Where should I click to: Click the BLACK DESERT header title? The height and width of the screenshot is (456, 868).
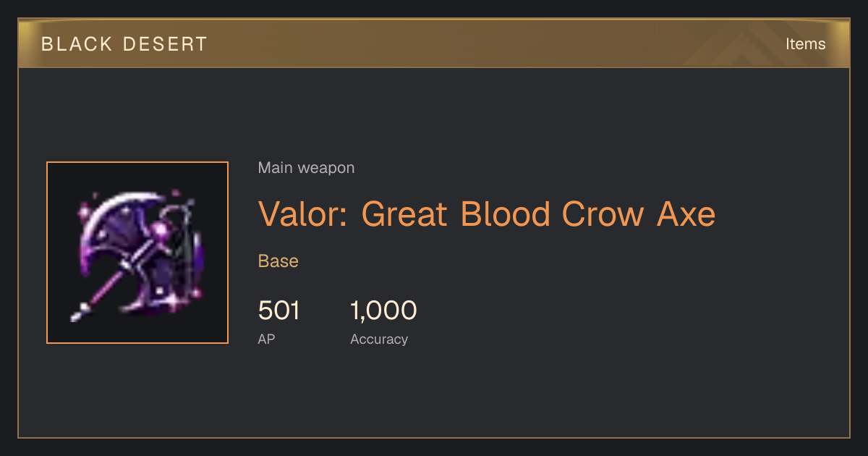coord(124,44)
